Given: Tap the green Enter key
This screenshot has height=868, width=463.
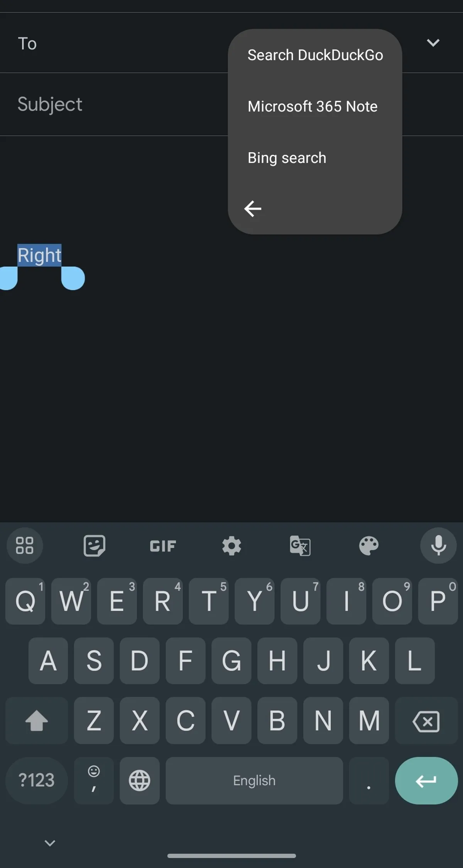Looking at the screenshot, I should pyautogui.click(x=426, y=781).
